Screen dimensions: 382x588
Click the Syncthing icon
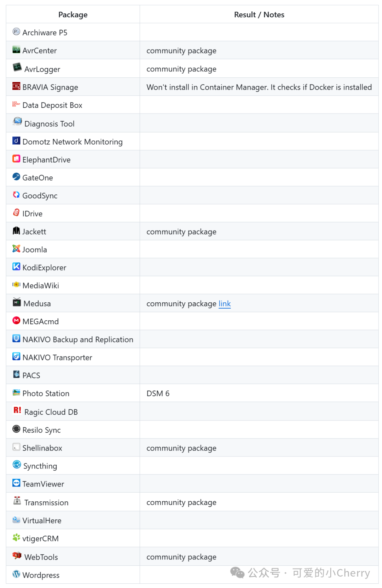(17, 464)
